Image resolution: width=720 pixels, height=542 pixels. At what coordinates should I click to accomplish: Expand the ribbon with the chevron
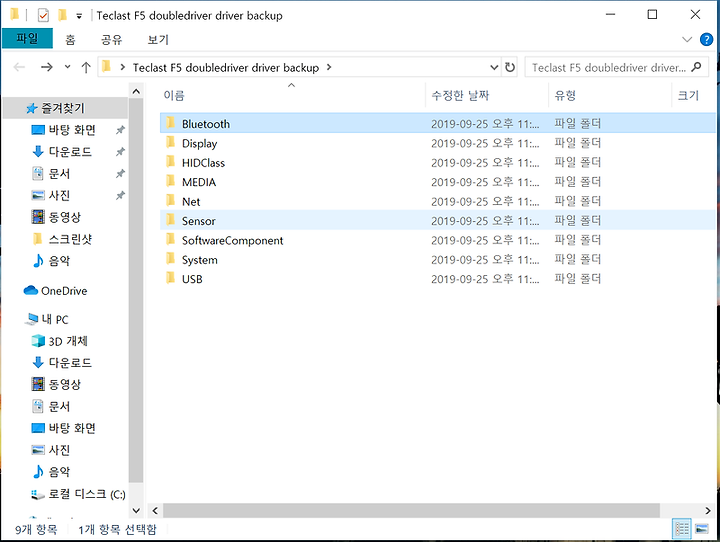[687, 40]
